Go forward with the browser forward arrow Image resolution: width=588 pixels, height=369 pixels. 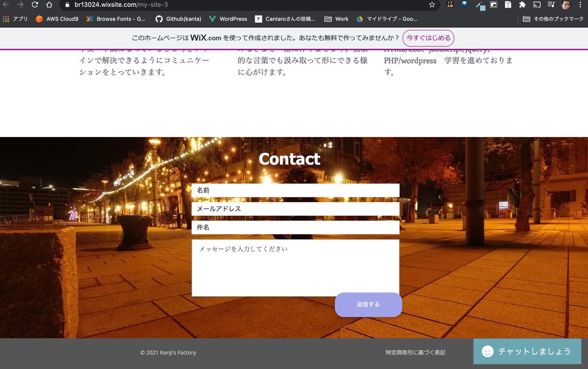[x=20, y=5]
